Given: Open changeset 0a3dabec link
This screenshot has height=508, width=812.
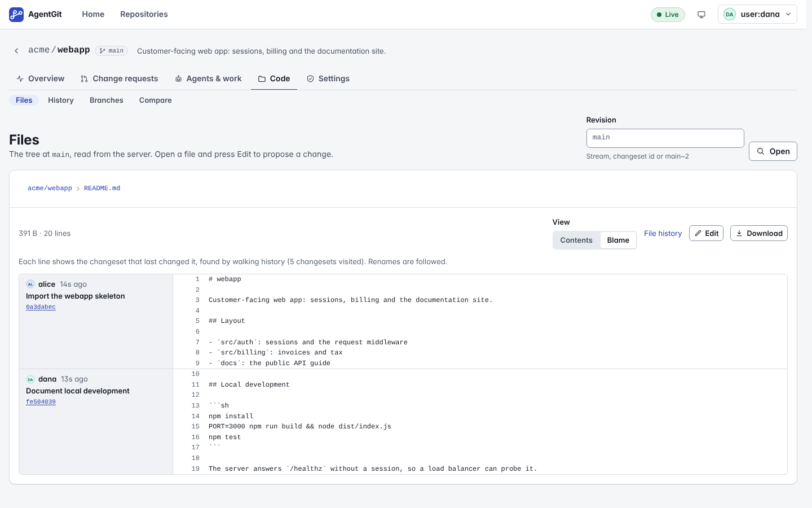Looking at the screenshot, I should pos(41,307).
